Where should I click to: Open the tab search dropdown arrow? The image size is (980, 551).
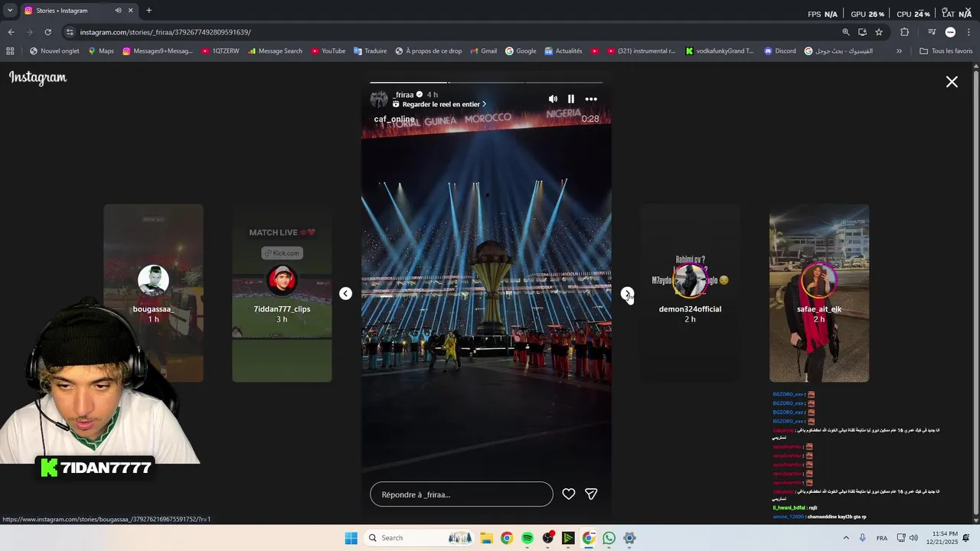[10, 11]
